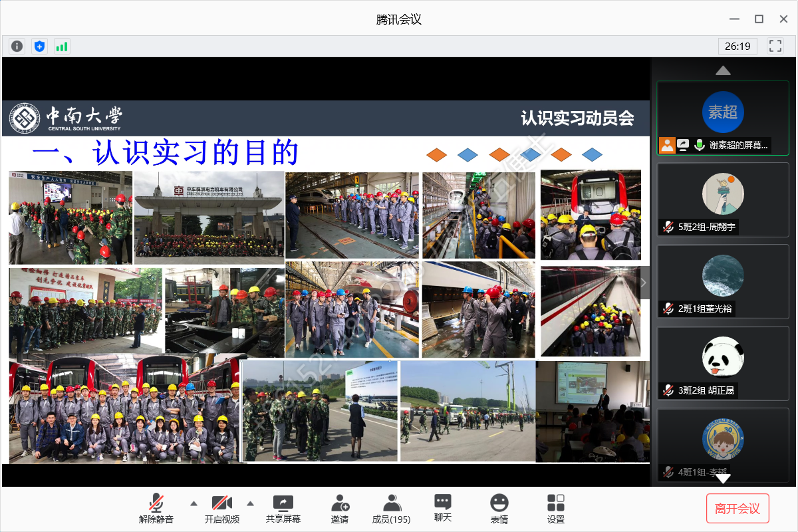Screen dimensions: 798x532
Task: Turn on camera with 开启视频
Action: point(221,509)
